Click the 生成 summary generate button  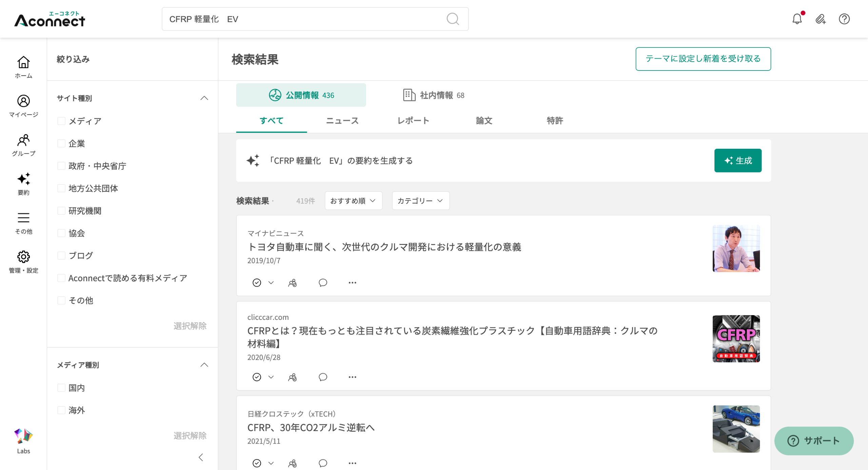point(737,160)
